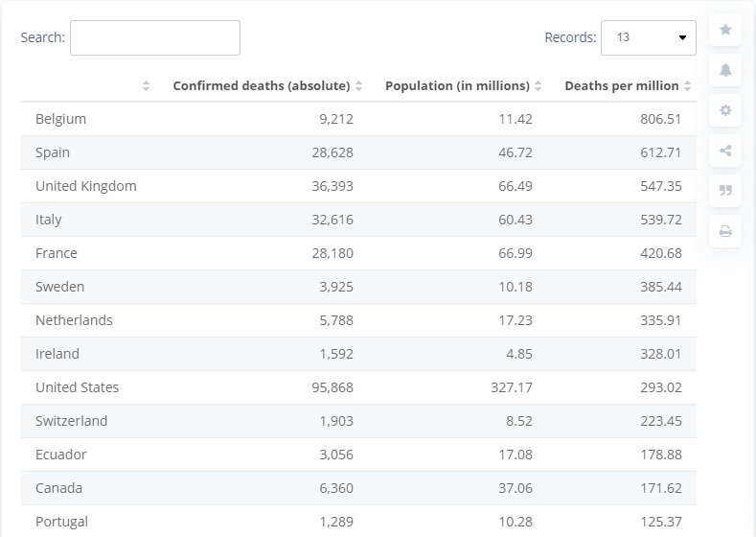Click France's per million value 420.68
This screenshot has height=537, width=756.
click(660, 253)
